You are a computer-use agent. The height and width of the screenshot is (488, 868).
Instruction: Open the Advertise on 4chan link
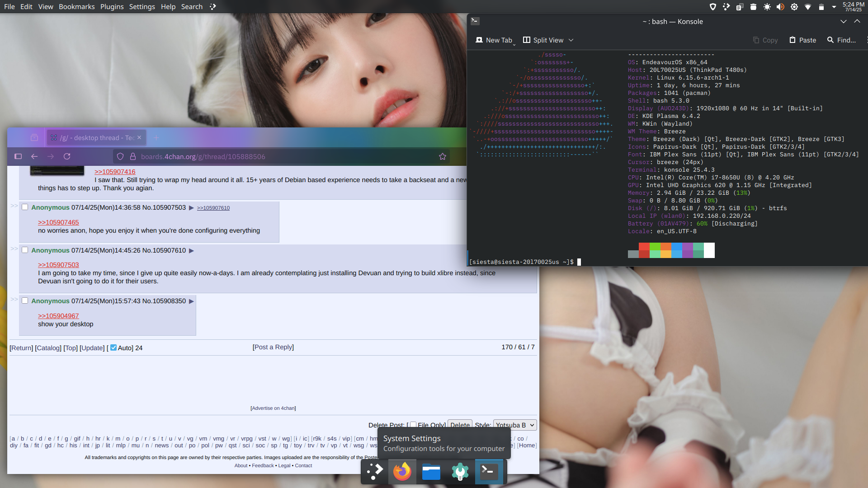273,408
